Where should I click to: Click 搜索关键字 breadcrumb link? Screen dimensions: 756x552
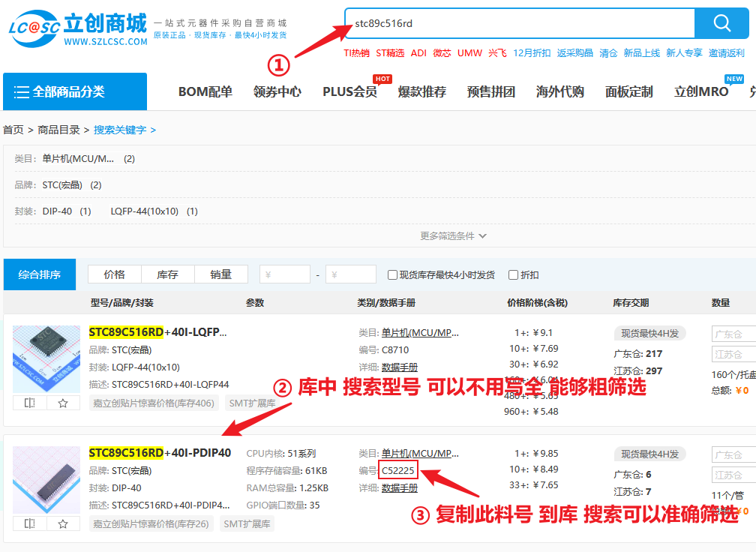pos(120,130)
